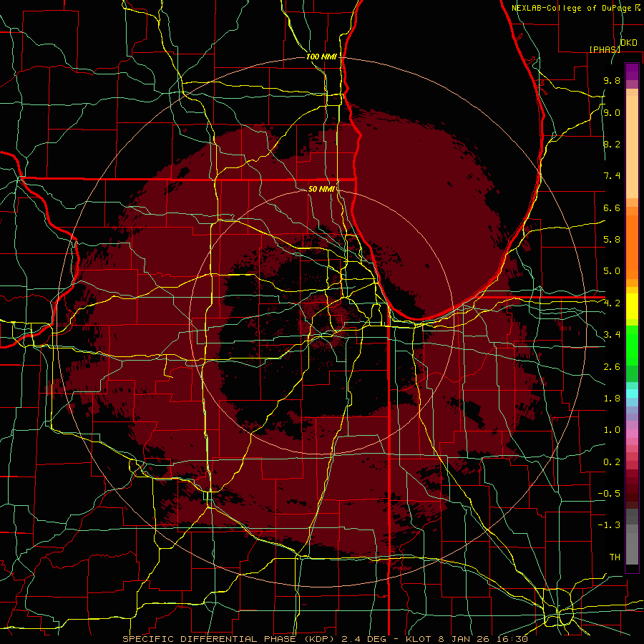Click the purple top segment of color bar
This screenshot has width=644, height=644.
pyautogui.click(x=632, y=72)
